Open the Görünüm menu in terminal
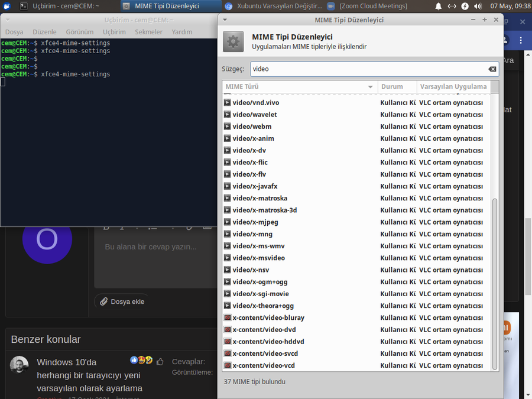532x399 pixels. click(x=80, y=32)
